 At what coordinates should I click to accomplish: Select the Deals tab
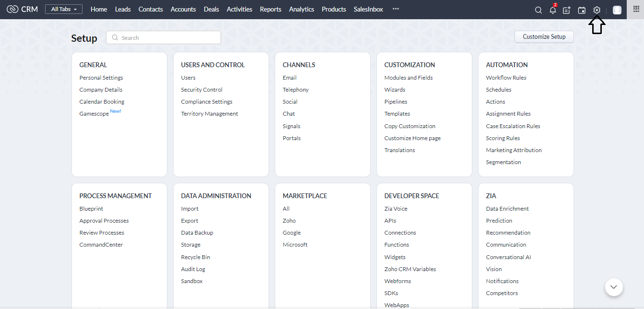pos(211,9)
